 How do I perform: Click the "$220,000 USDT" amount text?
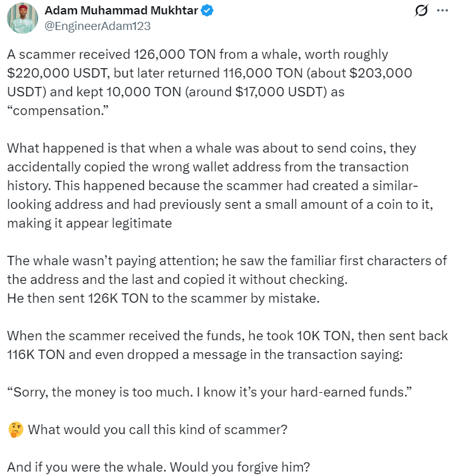(x=55, y=73)
